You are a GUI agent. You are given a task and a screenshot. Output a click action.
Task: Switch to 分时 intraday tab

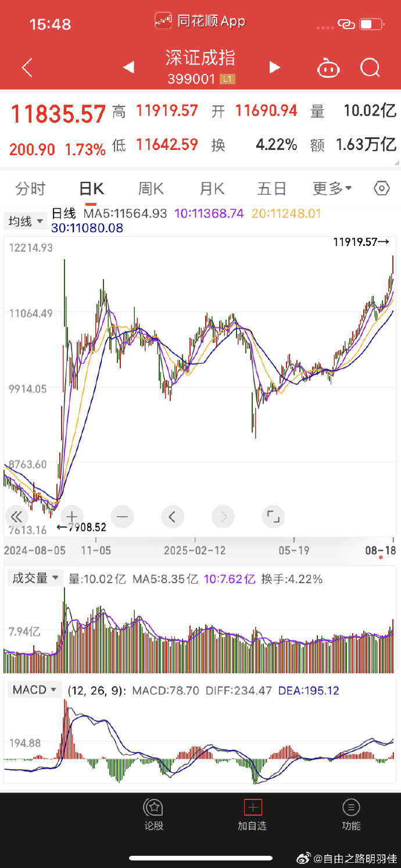(30, 188)
